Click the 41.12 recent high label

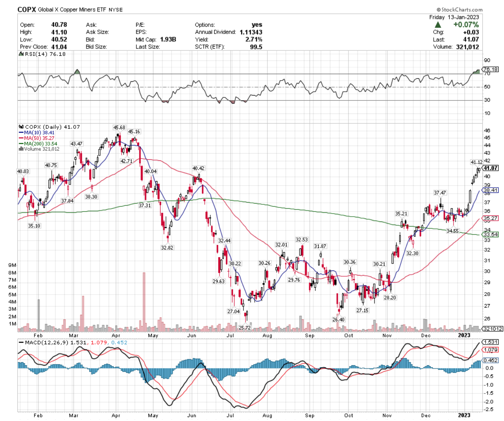(476, 162)
